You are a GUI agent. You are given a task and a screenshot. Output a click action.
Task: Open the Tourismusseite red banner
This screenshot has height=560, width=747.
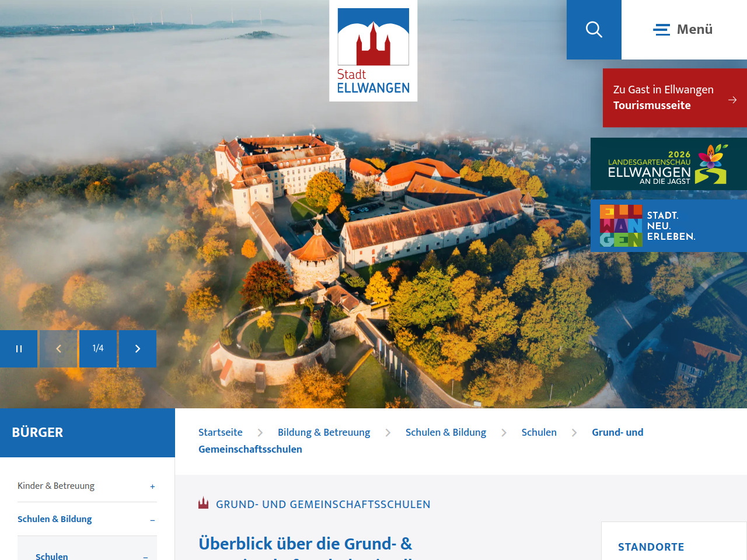pos(663,98)
